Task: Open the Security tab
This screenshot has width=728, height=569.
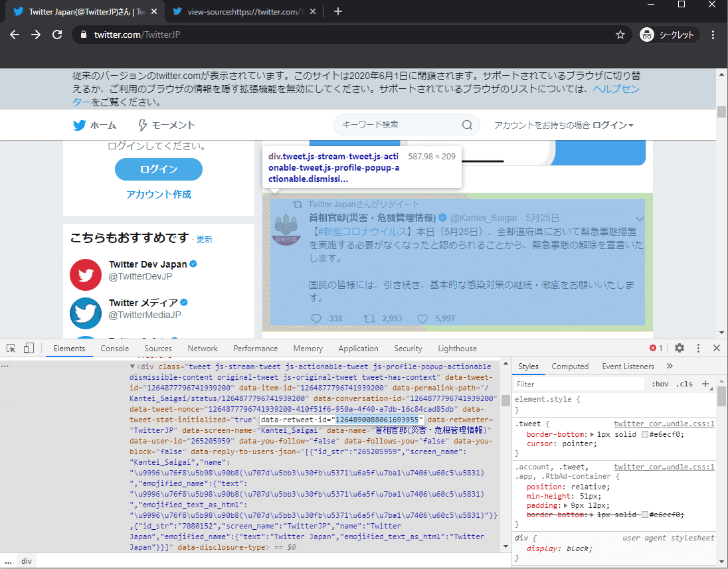Action: [408, 348]
